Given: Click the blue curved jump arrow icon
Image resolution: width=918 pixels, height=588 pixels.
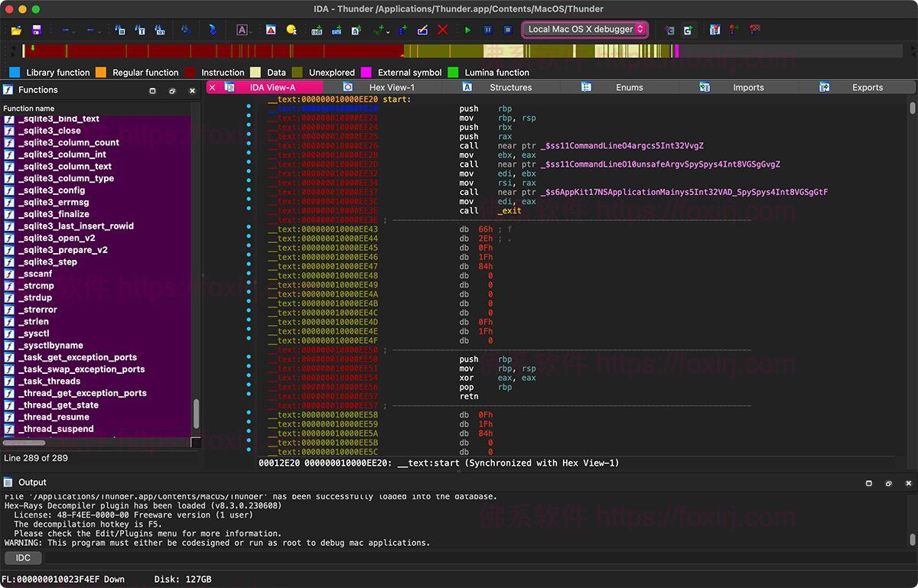Looking at the screenshot, I should pyautogui.click(x=212, y=30).
